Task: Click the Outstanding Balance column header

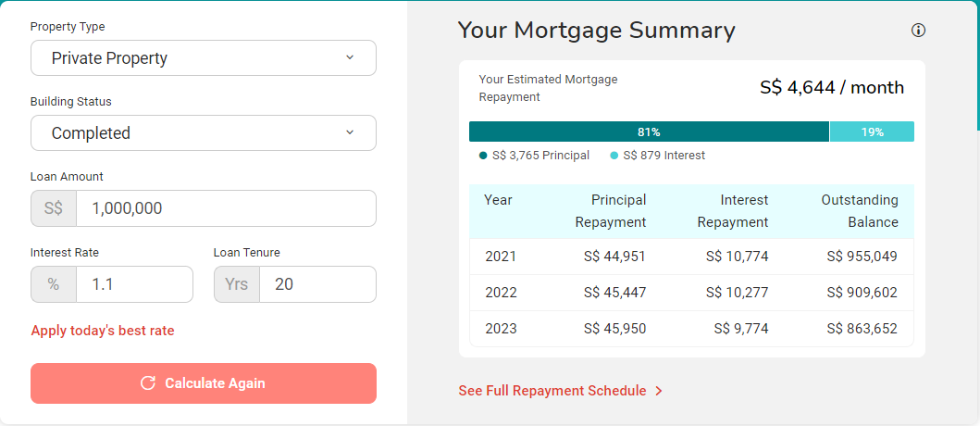Action: pyautogui.click(x=859, y=211)
